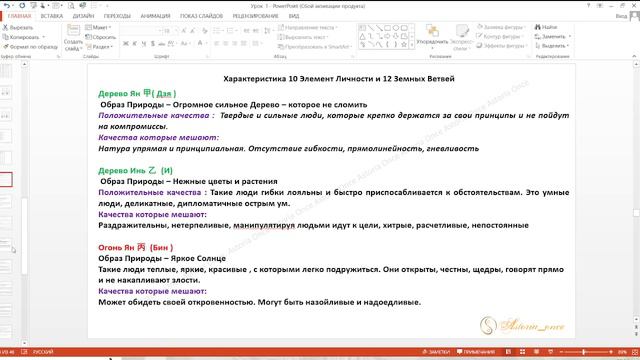Toggle italic К formatting
The width and height of the screenshot is (640, 360).
135,43
